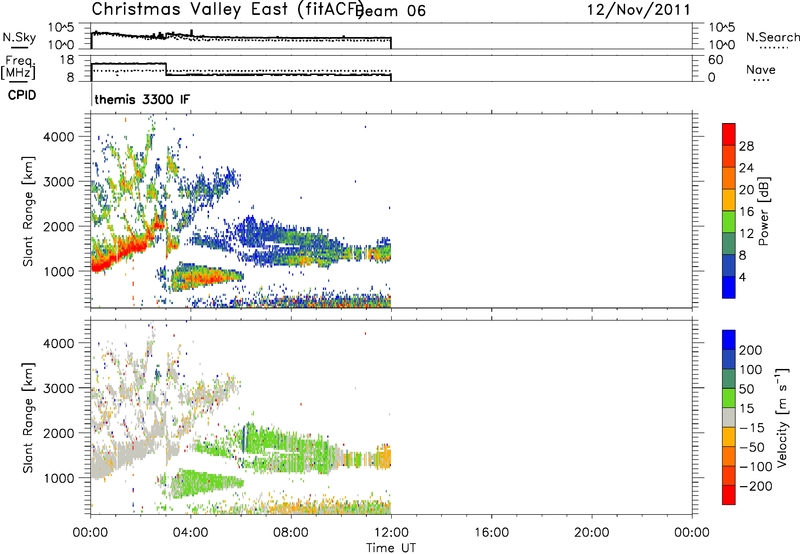The height and width of the screenshot is (554, 800).
Task: Click the frequency step-down trace in Freq panel
Action: 166,69
